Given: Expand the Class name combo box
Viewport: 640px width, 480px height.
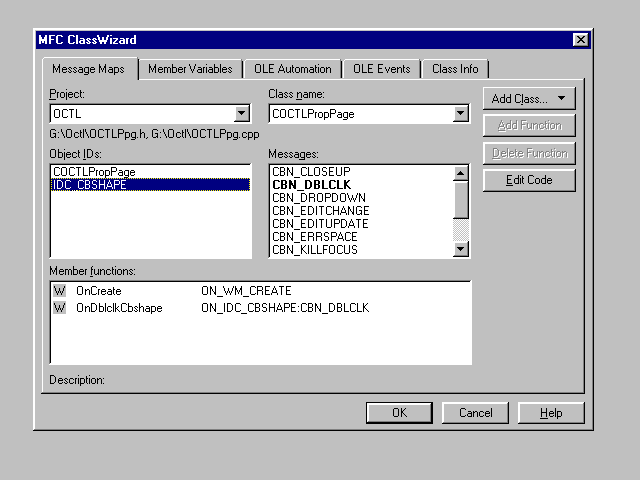Looking at the screenshot, I should point(460,114).
